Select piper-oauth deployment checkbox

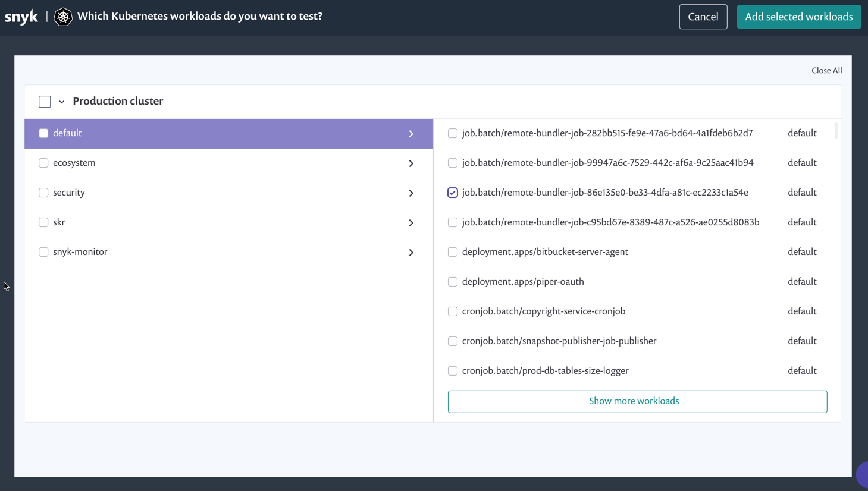pos(453,282)
